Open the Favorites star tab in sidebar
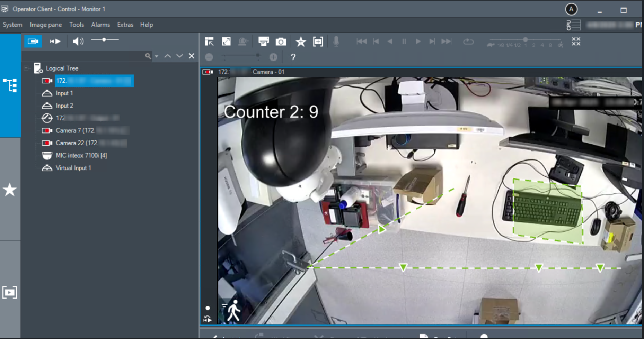 pyautogui.click(x=10, y=190)
